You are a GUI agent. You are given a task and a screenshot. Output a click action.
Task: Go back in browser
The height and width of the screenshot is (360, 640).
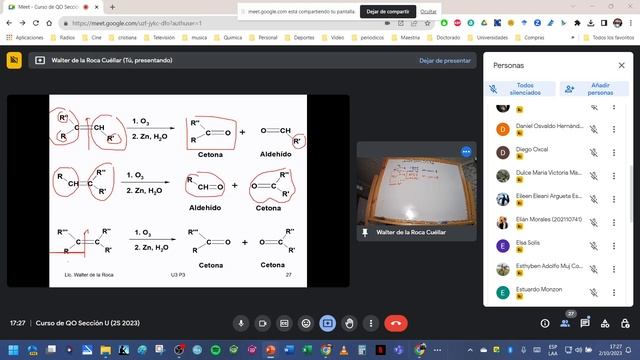tap(9, 23)
